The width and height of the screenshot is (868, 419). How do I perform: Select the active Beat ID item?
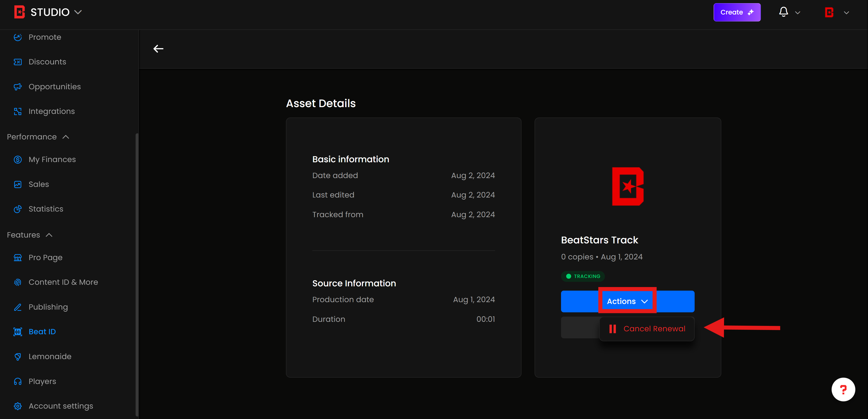tap(42, 332)
